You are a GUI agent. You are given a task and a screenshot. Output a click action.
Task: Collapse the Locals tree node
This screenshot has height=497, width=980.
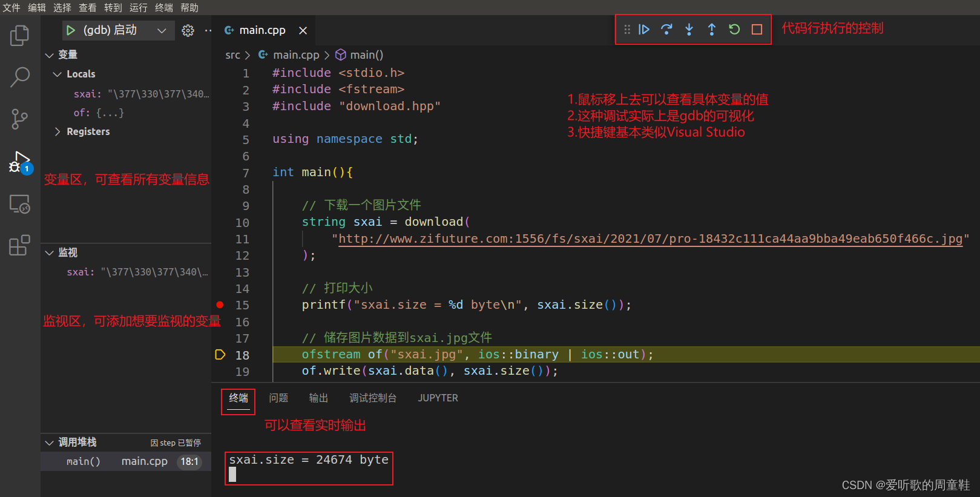point(58,74)
